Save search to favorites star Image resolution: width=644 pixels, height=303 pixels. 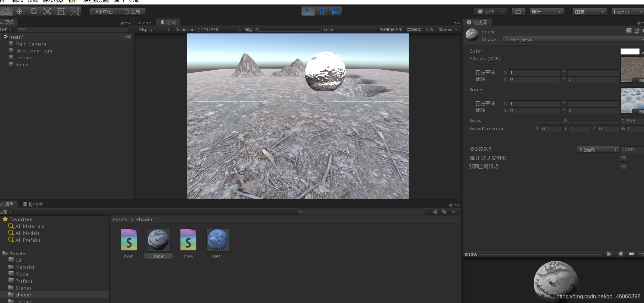pyautogui.click(x=453, y=212)
